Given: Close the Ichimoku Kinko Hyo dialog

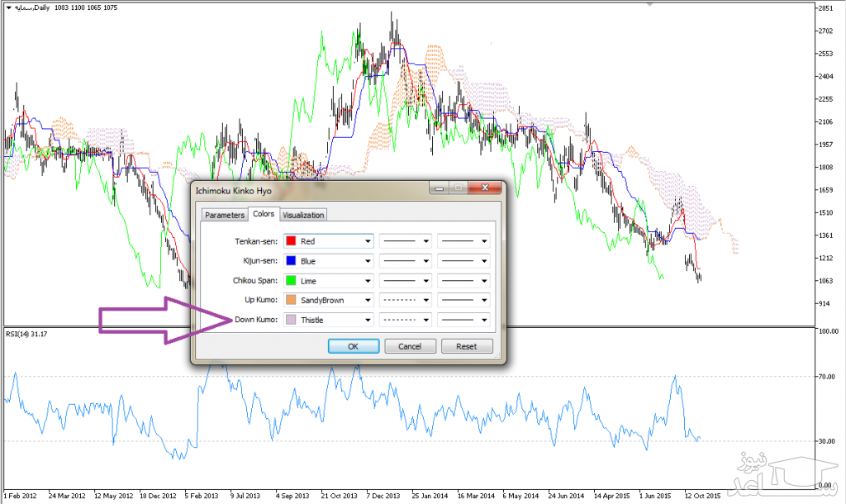Looking at the screenshot, I should pyautogui.click(x=484, y=189).
